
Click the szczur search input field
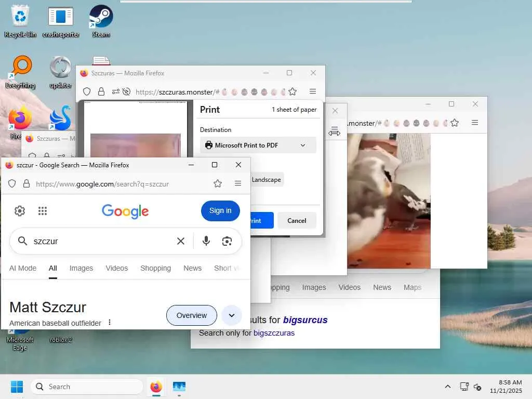pos(102,241)
